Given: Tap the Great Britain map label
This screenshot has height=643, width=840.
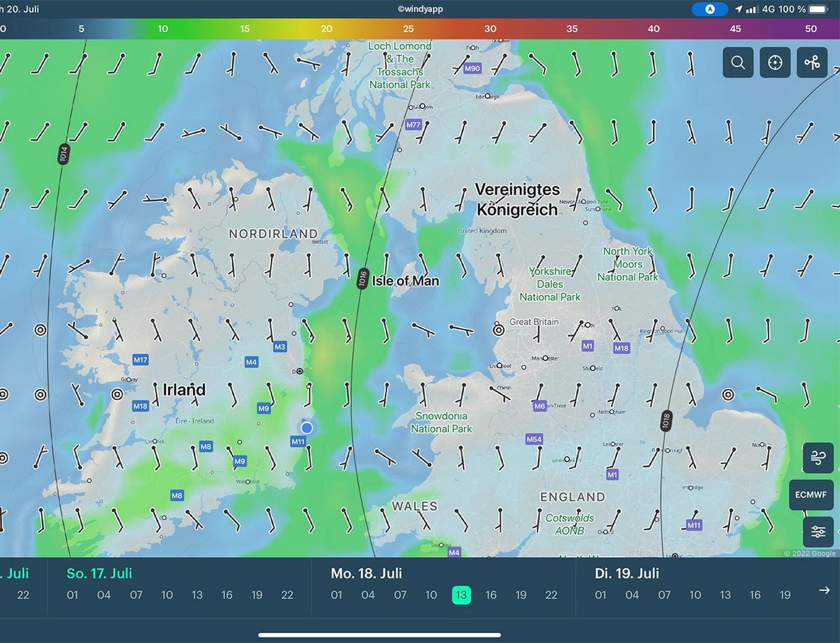Looking at the screenshot, I should tap(534, 322).
